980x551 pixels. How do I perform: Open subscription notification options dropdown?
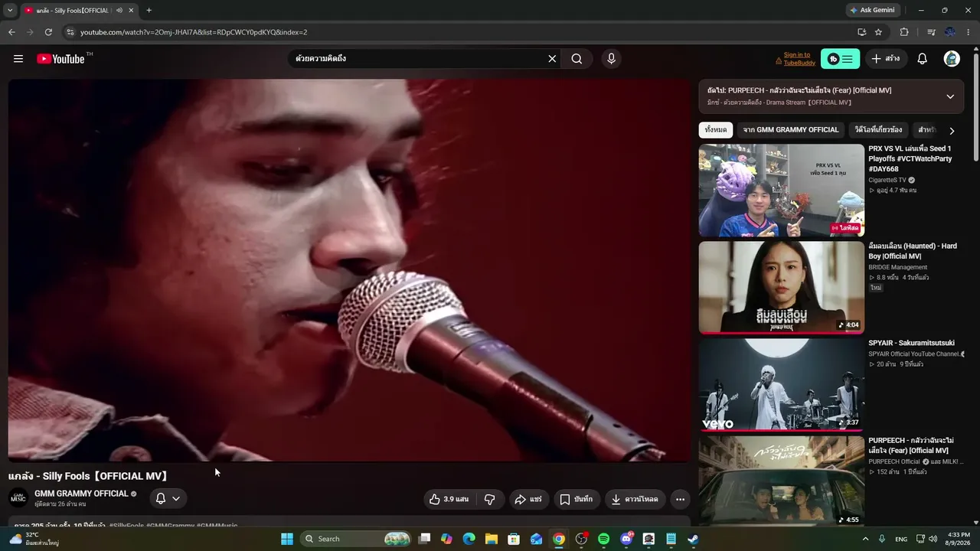(168, 499)
